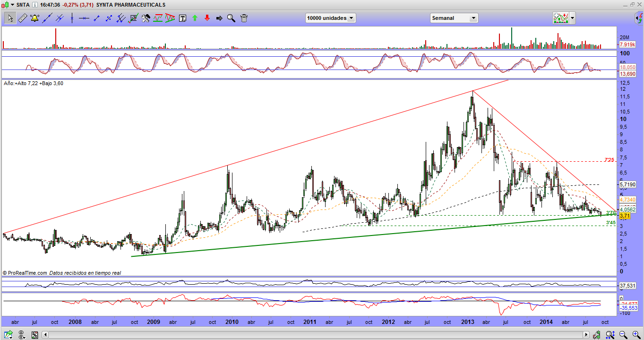This screenshot has width=644, height=340.
Task: Click the 13,690 oscillator value label
Action: pyautogui.click(x=627, y=74)
